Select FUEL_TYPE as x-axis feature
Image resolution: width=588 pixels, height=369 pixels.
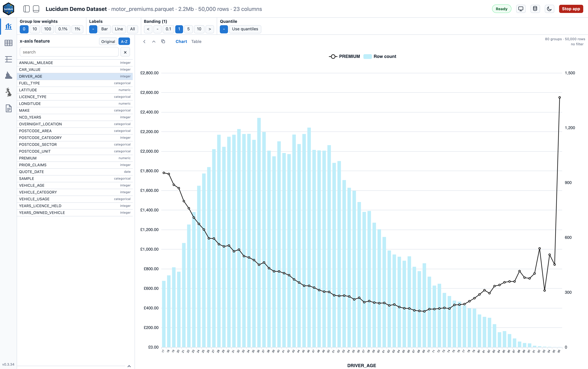point(75,83)
